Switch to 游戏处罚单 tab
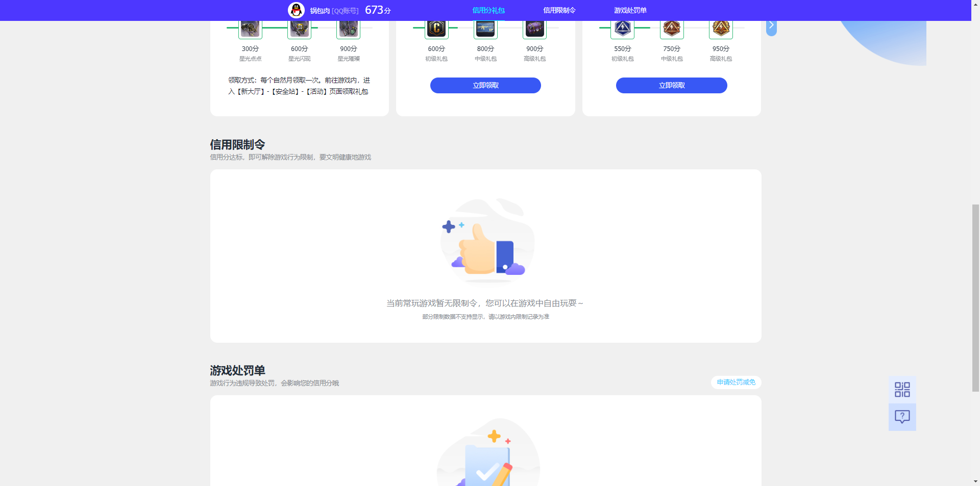Image resolution: width=980 pixels, height=486 pixels. point(630,10)
